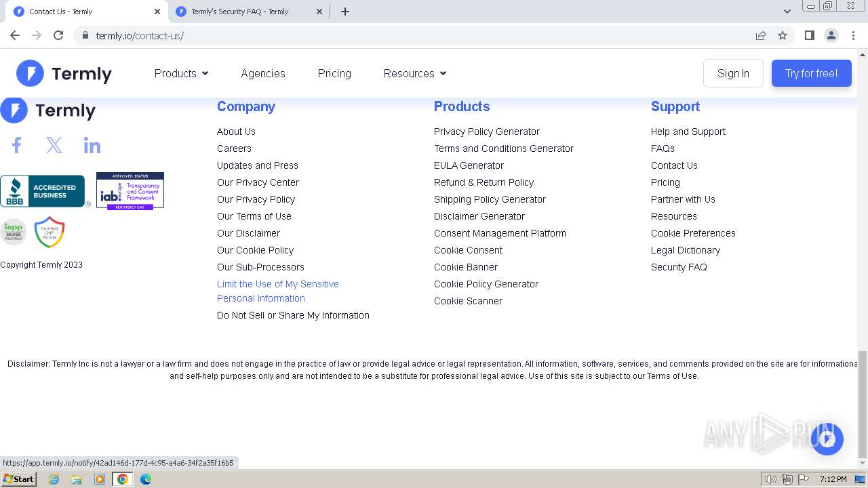This screenshot has width=868, height=488.
Task: Open a new tab with the plus icon
Action: (x=345, y=12)
